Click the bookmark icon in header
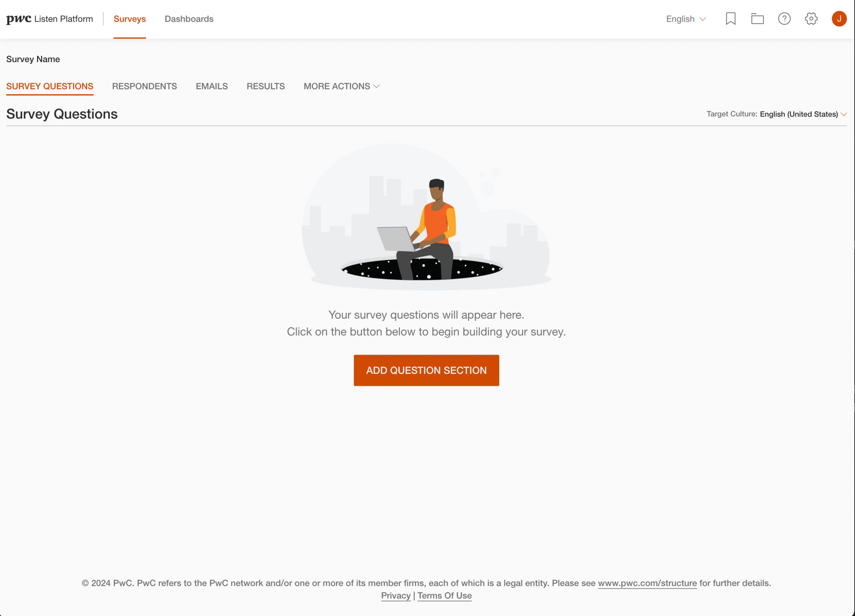Screen dimensions: 855x616 tap(730, 19)
